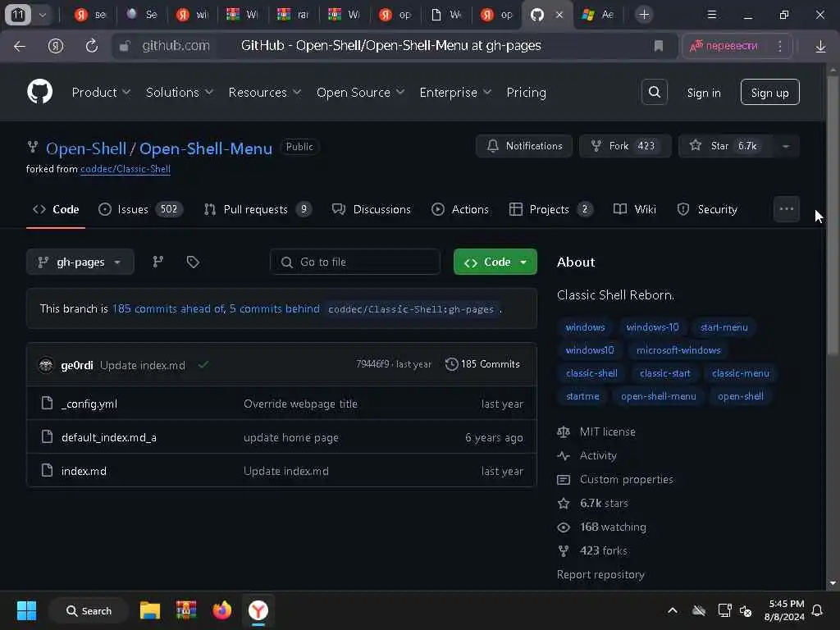Open more repository tabs ellipsis
This screenshot has height=630, width=840.
(787, 209)
